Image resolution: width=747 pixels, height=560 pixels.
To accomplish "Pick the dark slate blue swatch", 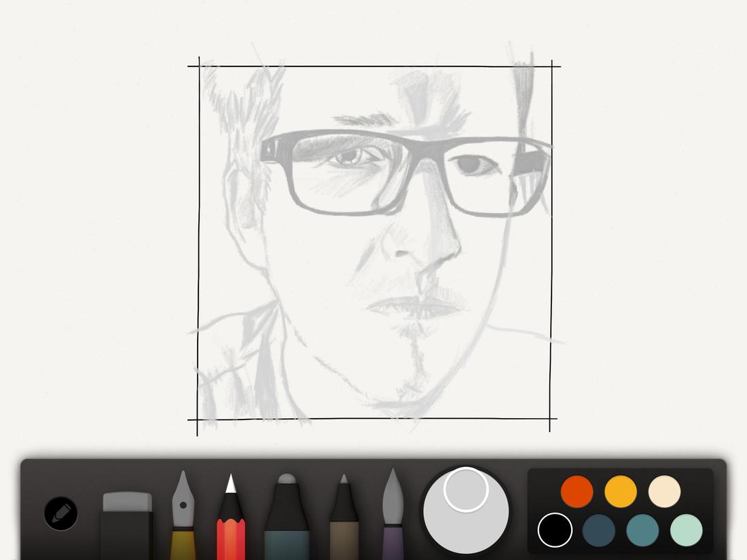I will point(598,531).
